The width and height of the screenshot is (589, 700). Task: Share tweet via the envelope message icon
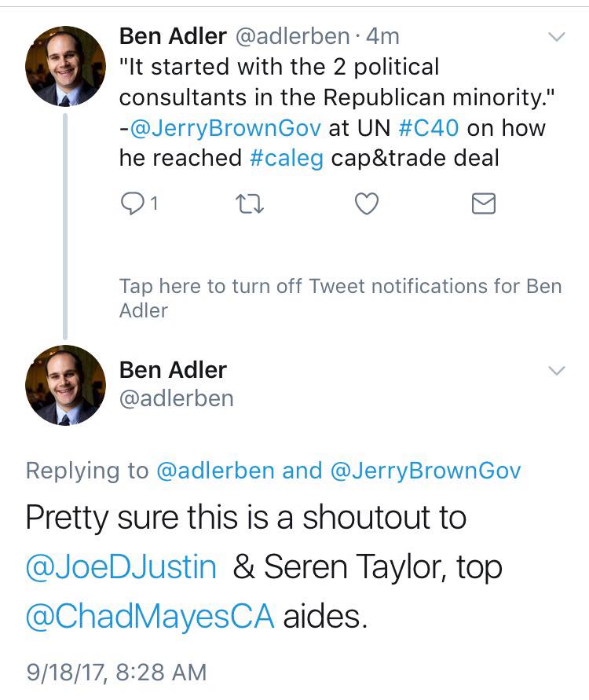[x=483, y=204]
